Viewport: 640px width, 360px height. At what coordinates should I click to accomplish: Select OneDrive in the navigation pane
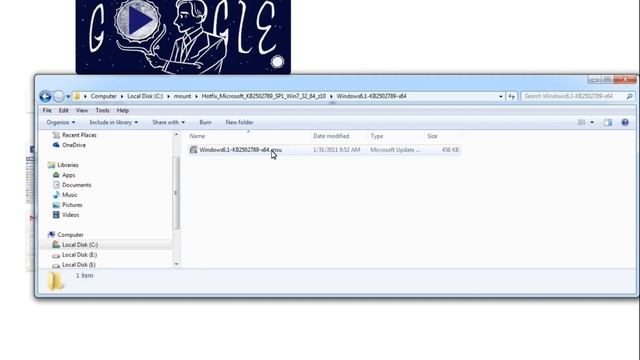point(74,145)
